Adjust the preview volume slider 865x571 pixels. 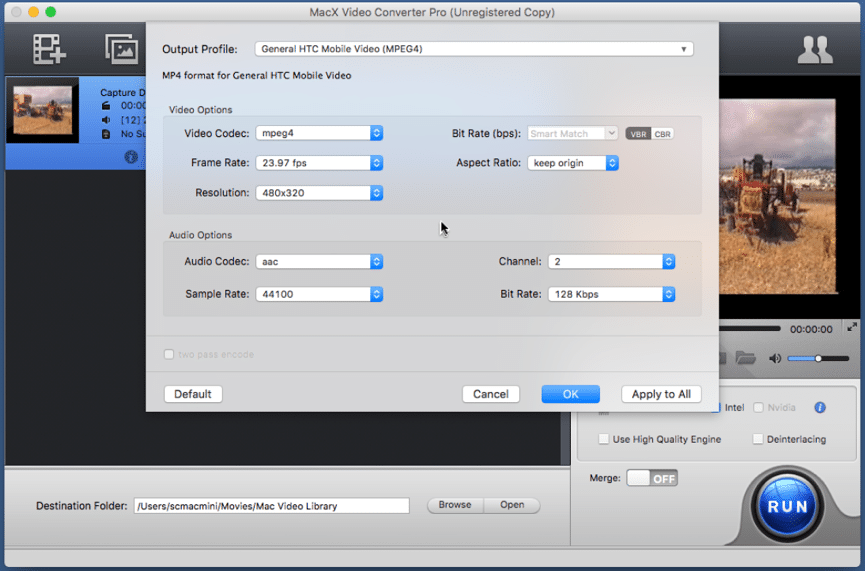click(818, 359)
